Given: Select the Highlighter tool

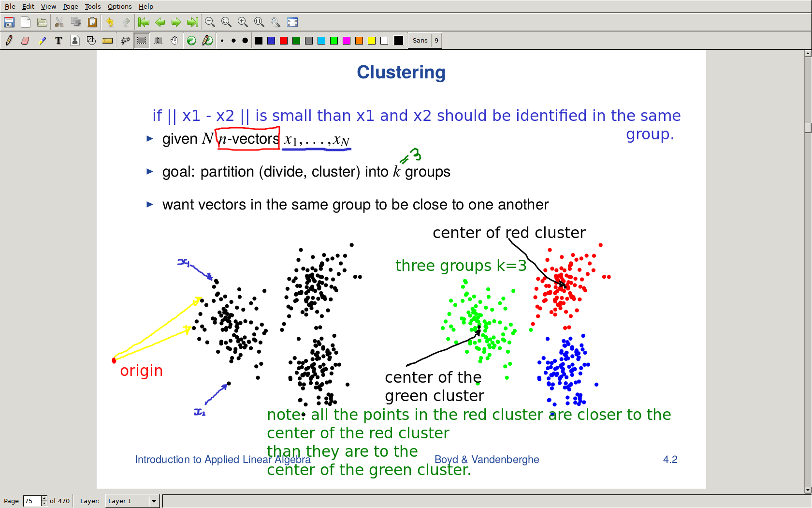Looking at the screenshot, I should 42,41.
